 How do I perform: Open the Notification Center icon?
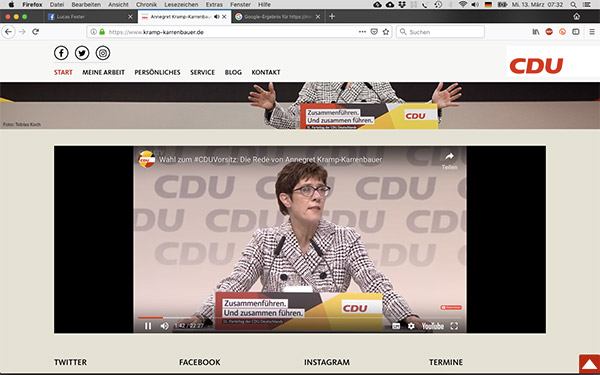(x=587, y=5)
